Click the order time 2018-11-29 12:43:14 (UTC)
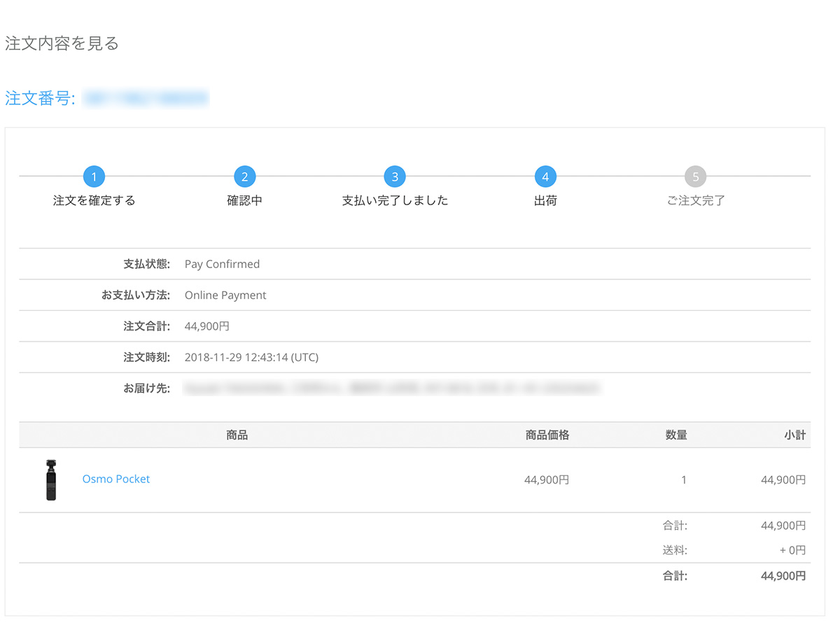This screenshot has width=840, height=630. tap(251, 358)
